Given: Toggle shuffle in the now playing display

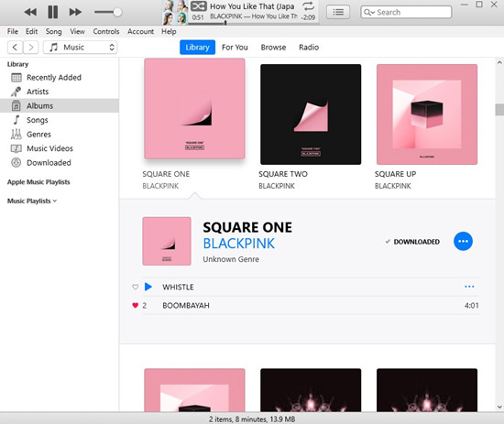Looking at the screenshot, I should [x=199, y=6].
